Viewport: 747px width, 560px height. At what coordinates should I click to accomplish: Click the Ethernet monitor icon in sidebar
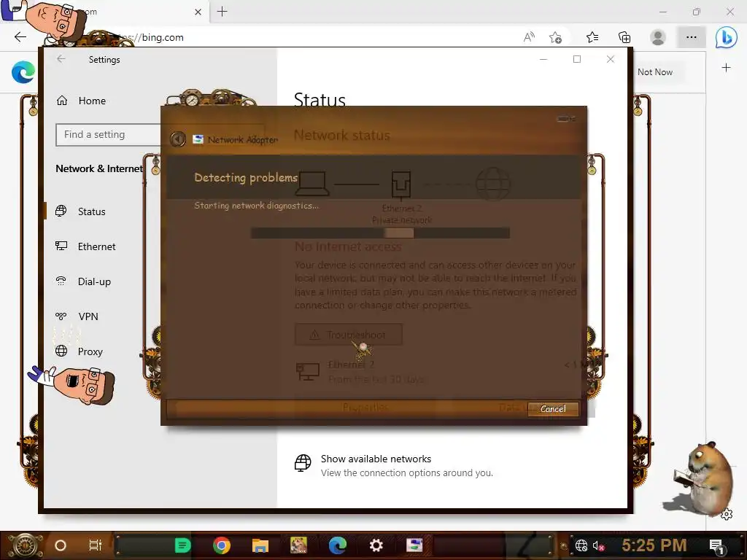[x=61, y=246]
